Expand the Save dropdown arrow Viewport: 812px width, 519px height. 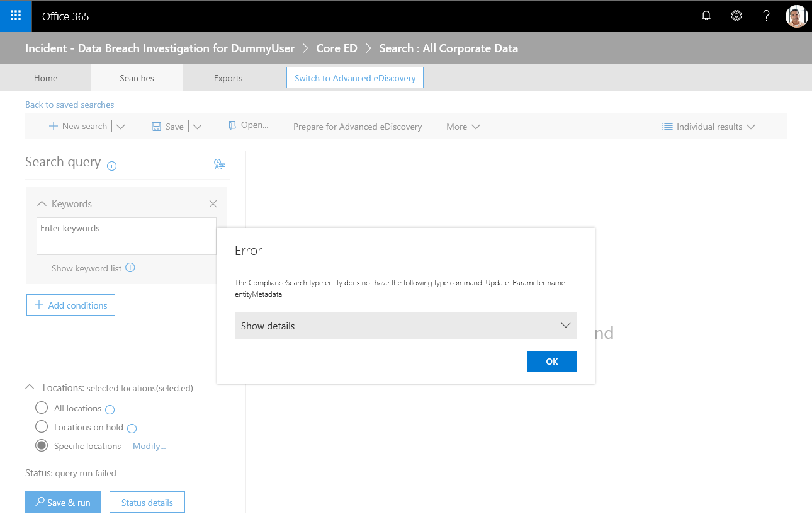coord(197,127)
